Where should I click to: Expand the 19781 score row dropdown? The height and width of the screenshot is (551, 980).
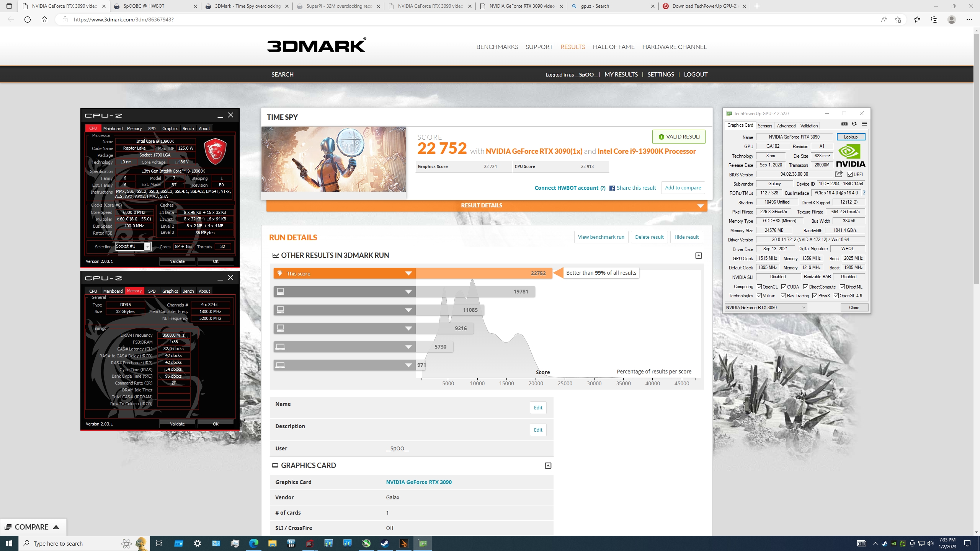[408, 292]
